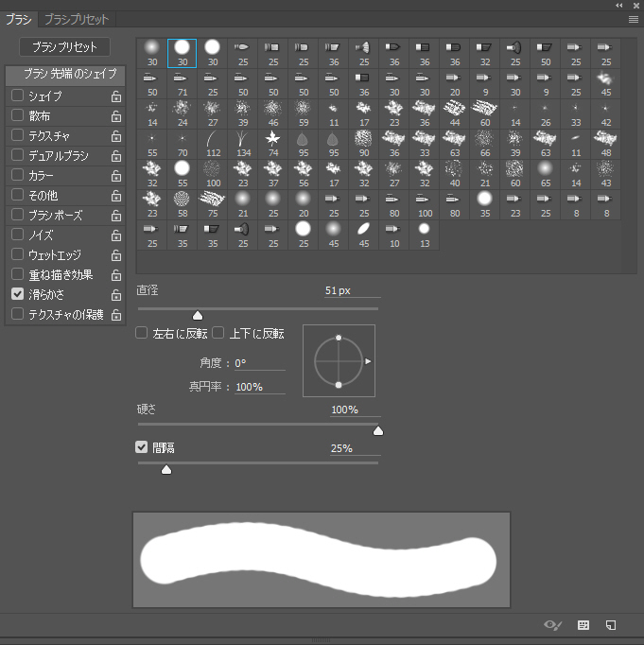Check the 上下に反転 option
This screenshot has height=645, width=644.
[x=218, y=332]
